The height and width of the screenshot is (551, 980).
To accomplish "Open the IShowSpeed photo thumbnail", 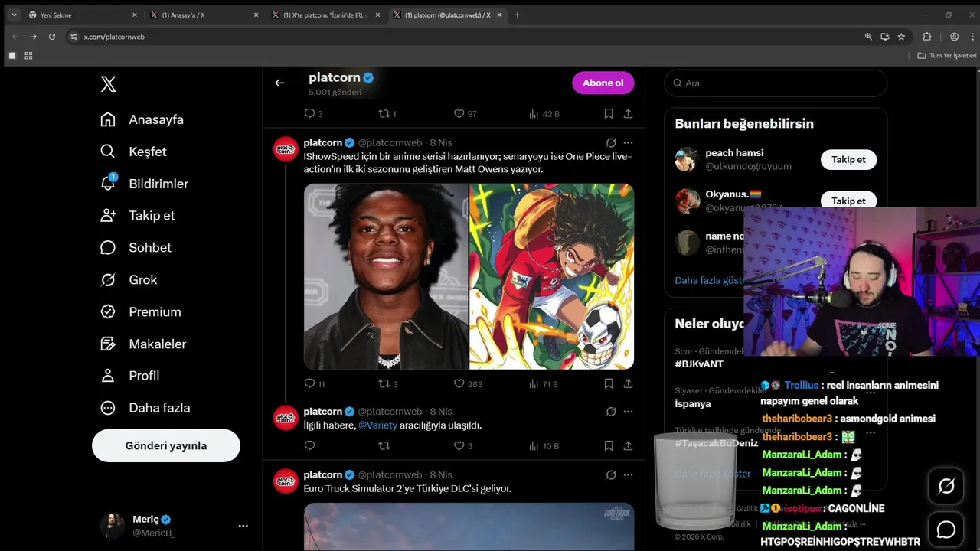I will click(386, 276).
